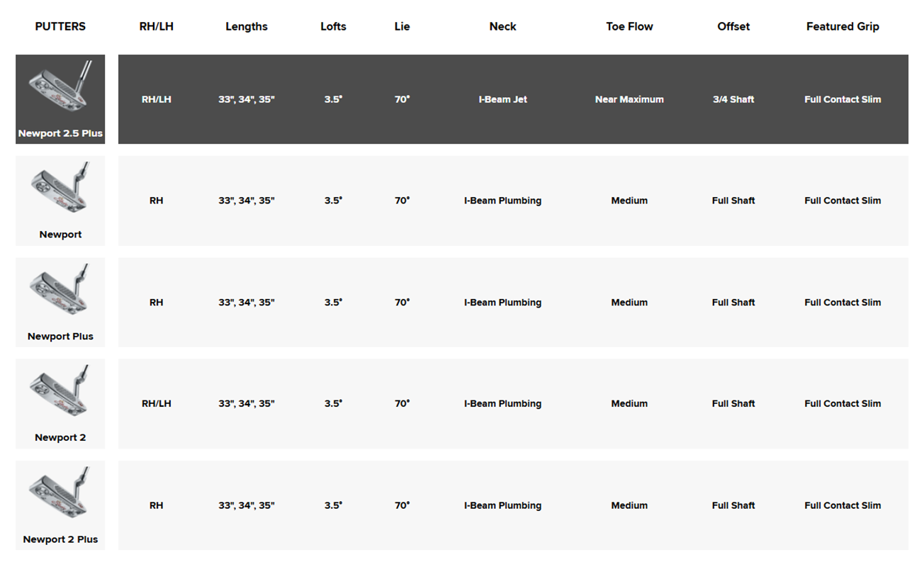
Task: Click the Newport Plus name label
Action: (x=60, y=336)
